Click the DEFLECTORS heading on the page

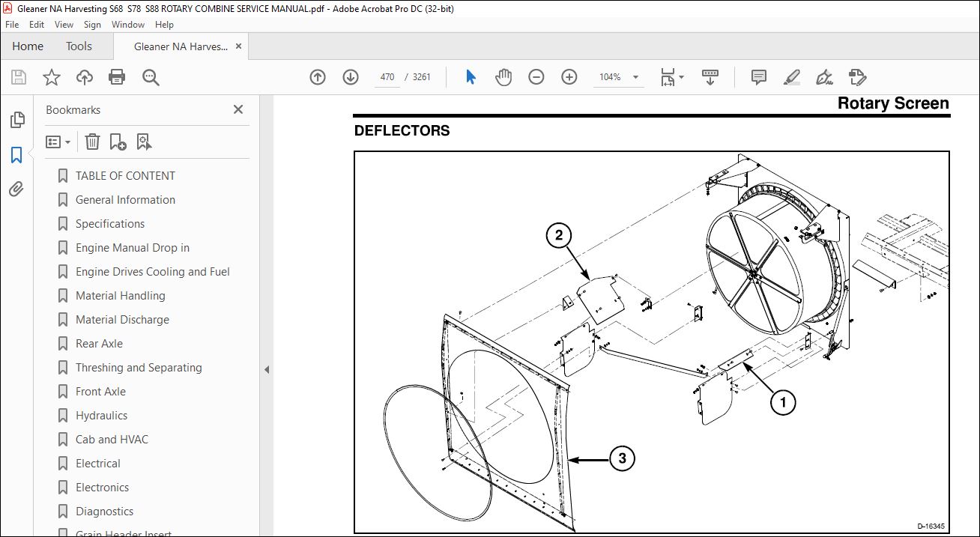(402, 131)
